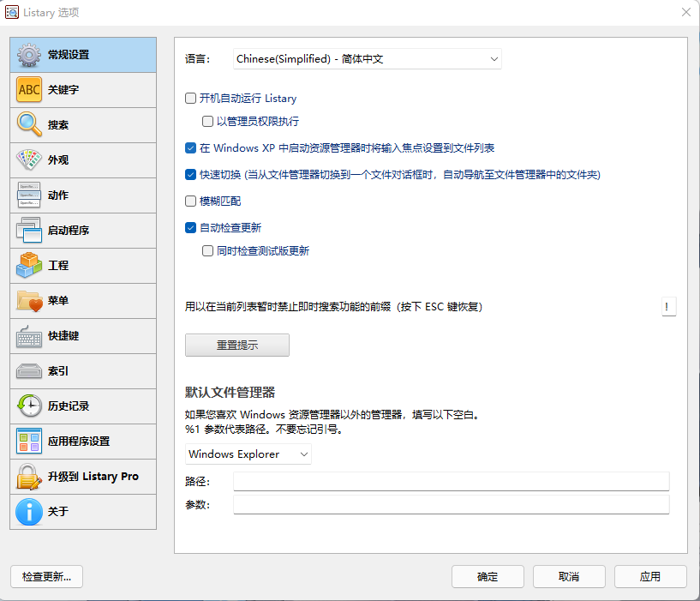Open the 关键字 settings page
This screenshot has height=601, width=700.
83,90
